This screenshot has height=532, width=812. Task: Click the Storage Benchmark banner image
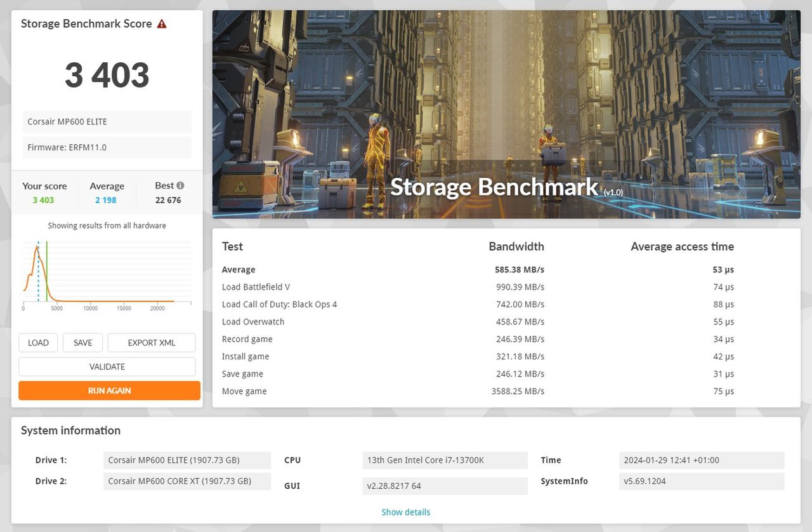coord(506,114)
